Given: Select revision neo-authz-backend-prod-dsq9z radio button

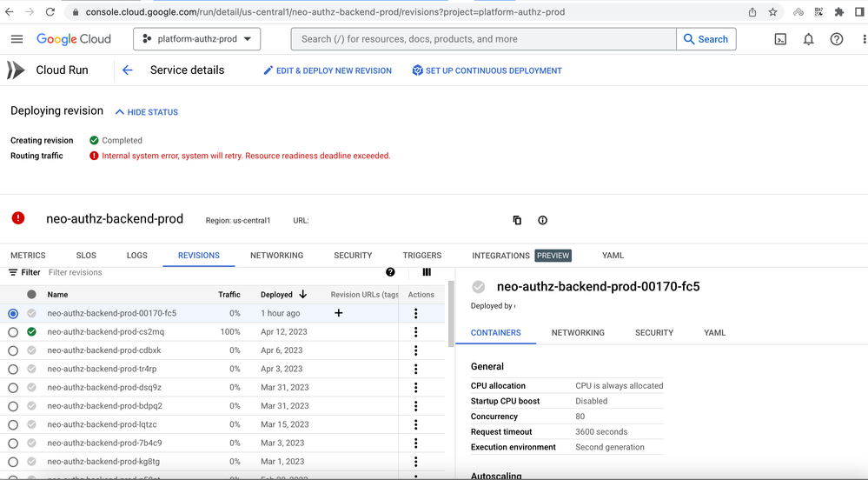Looking at the screenshot, I should [13, 388].
